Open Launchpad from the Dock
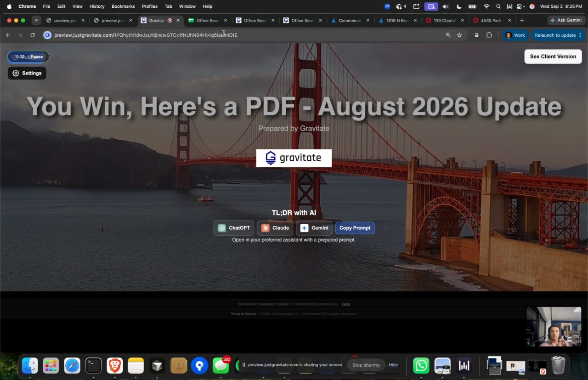 click(51, 366)
